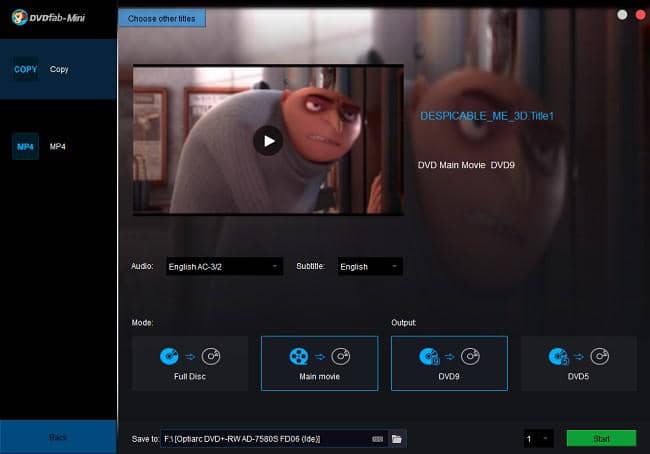Click the DVD Main Movie DVD9 text

coord(466,165)
